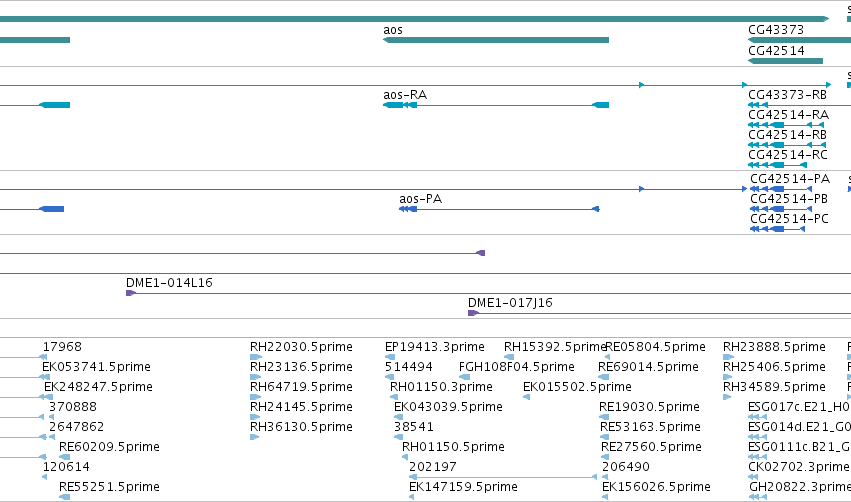Select FGH108F04.5prime label
Screen dimensions: 851x502
[x=517, y=367]
